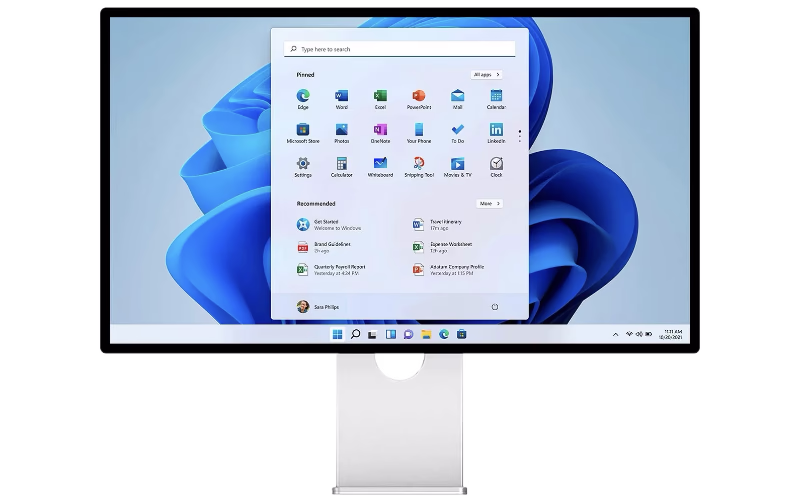800x500 pixels.
Task: Open Sara Philips account menu
Action: point(318,307)
